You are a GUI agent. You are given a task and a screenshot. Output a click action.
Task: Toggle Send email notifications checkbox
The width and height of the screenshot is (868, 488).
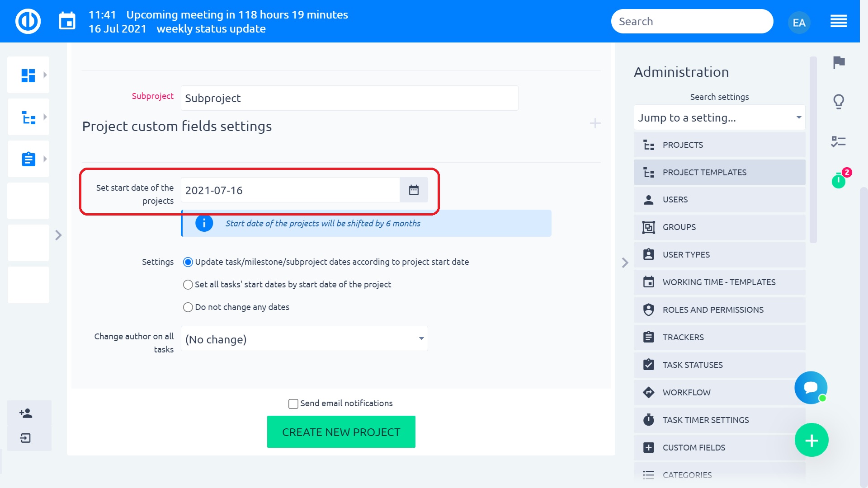tap(293, 404)
